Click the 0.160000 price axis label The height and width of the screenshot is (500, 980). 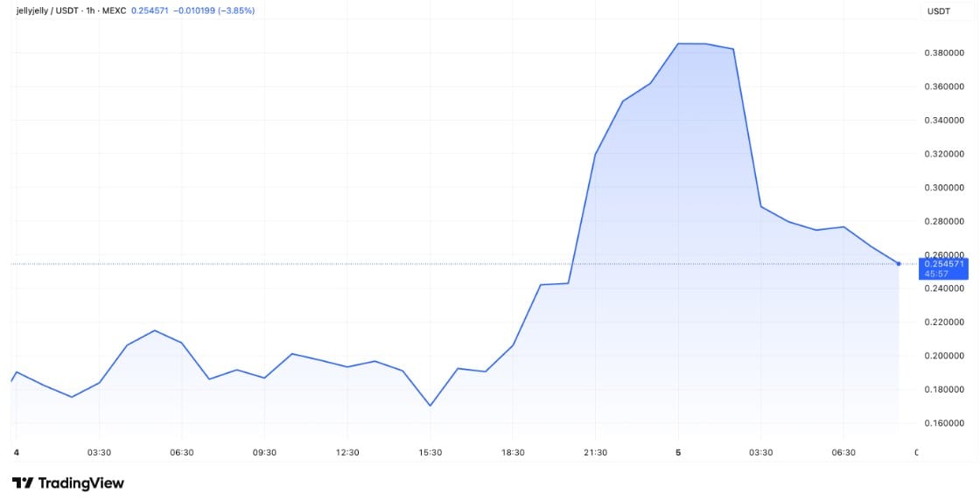pos(944,423)
